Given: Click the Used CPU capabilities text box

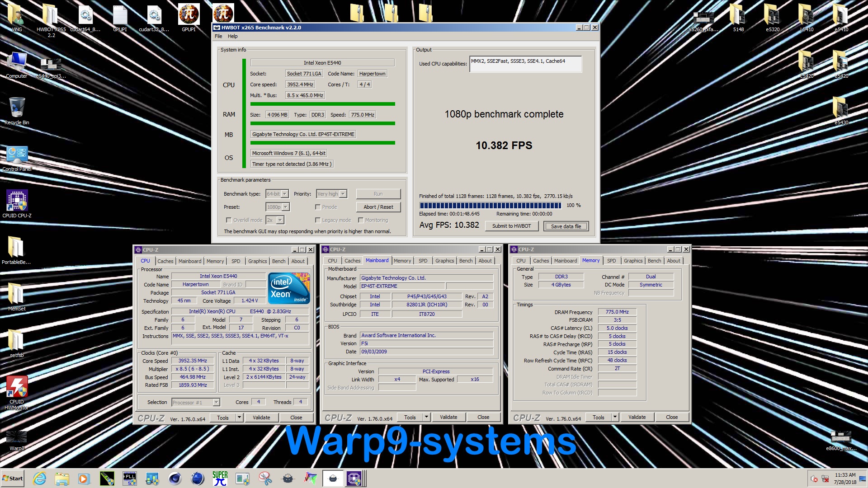Looking at the screenshot, I should [525, 64].
